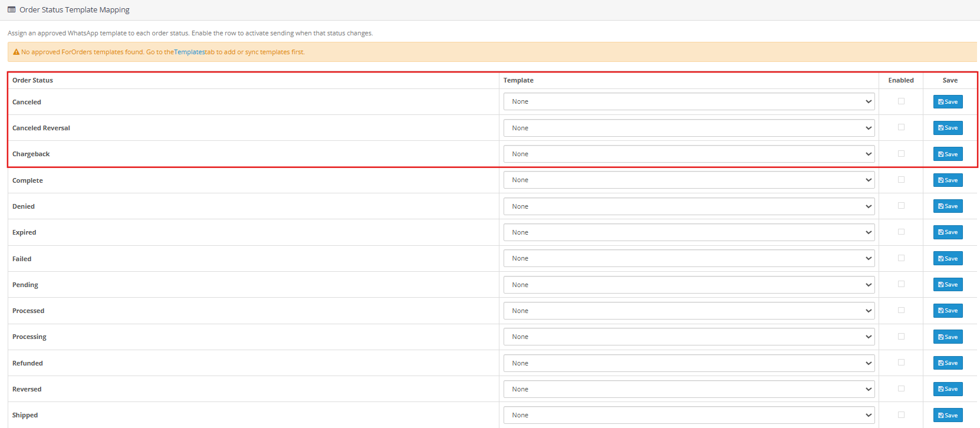The image size is (980, 428).
Task: Tick the Enabled checkbox for Processing
Action: pos(901,336)
